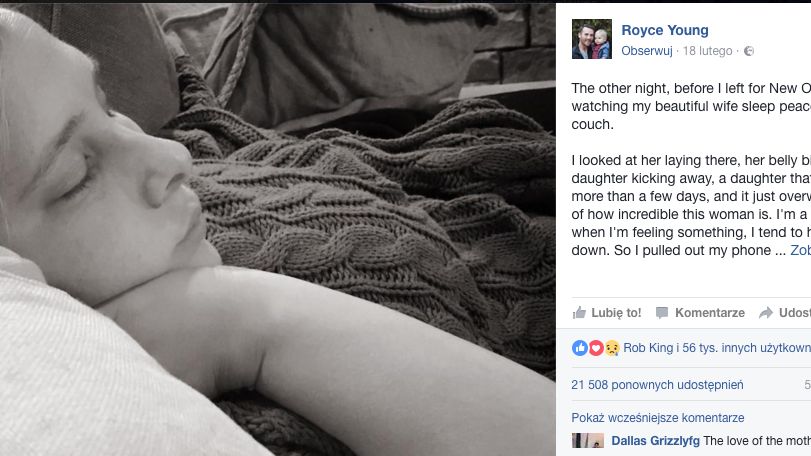
Task: Click the red heart reaction icon
Action: [596, 348]
